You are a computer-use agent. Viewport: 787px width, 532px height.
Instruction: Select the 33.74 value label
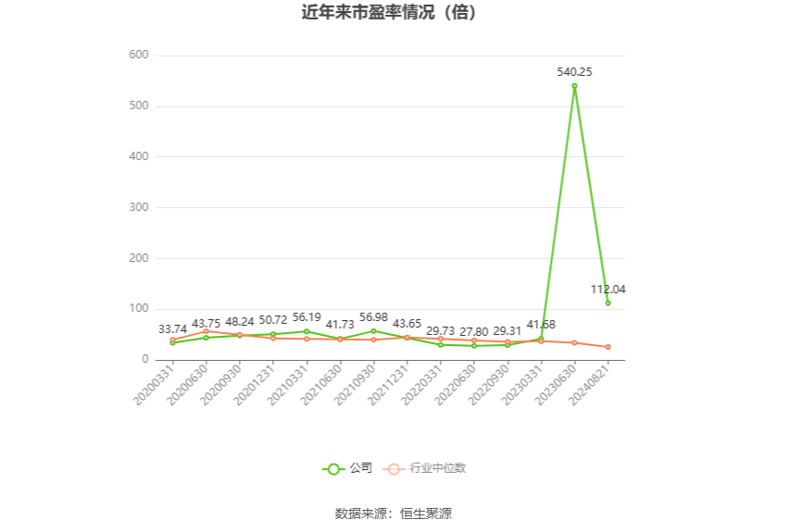(x=172, y=329)
